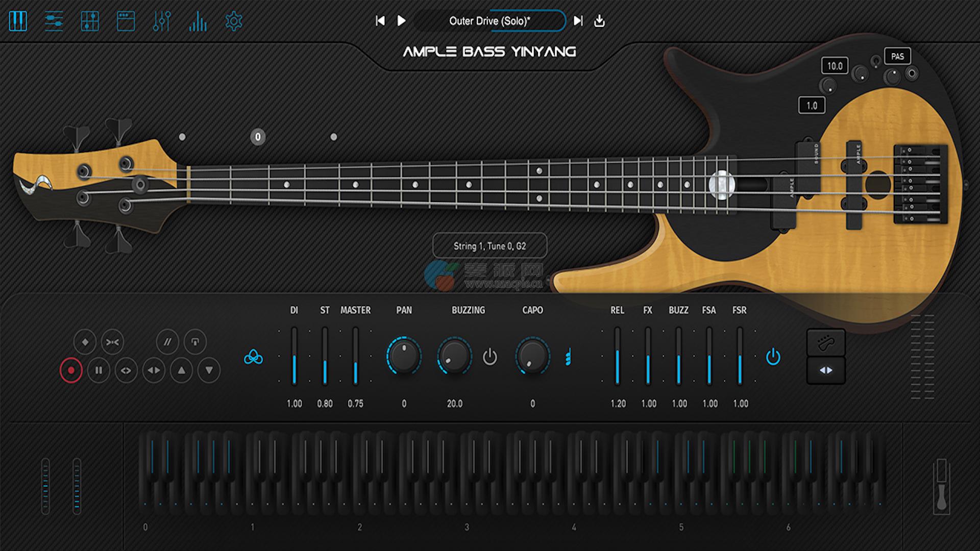The image size is (980, 551).
Task: Open the FX mixer faders icon
Action: click(x=162, y=21)
